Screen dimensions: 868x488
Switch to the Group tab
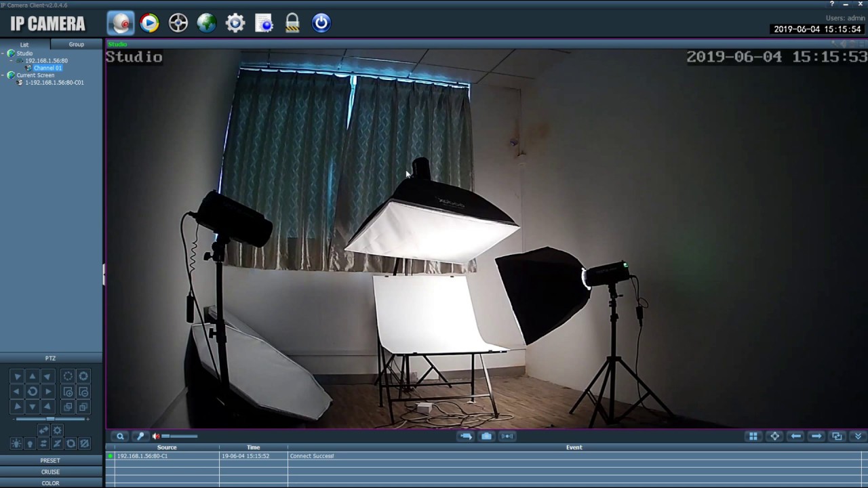coord(76,44)
